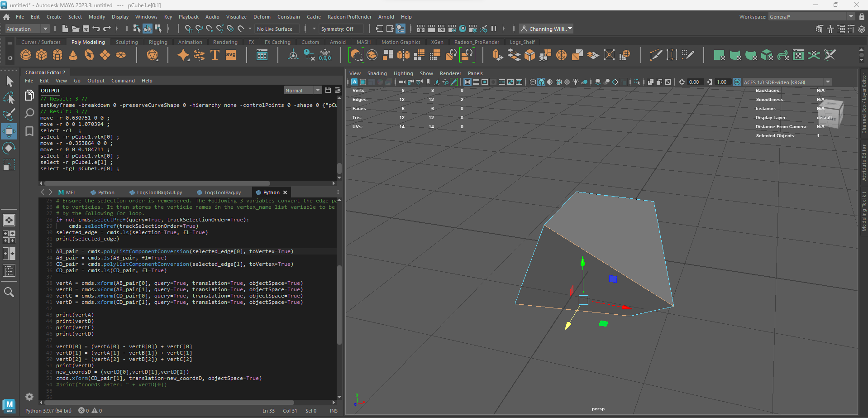Create a polygon sphere from the shelf
Image resolution: width=868 pixels, height=418 pixels.
point(26,55)
